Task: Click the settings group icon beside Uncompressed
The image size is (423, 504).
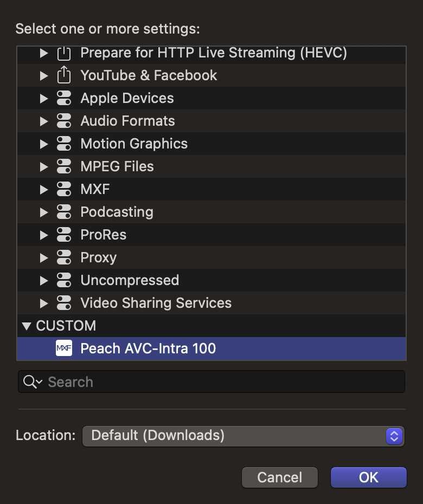Action: pos(63,280)
